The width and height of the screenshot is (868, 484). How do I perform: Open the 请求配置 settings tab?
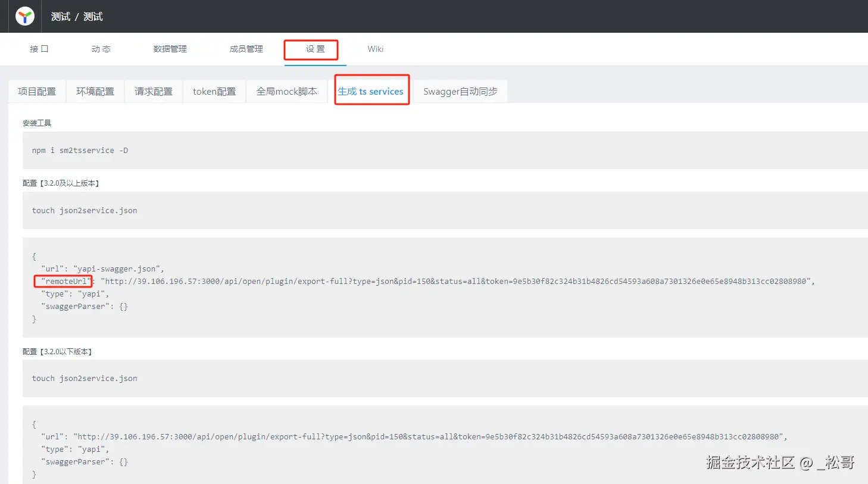(154, 91)
